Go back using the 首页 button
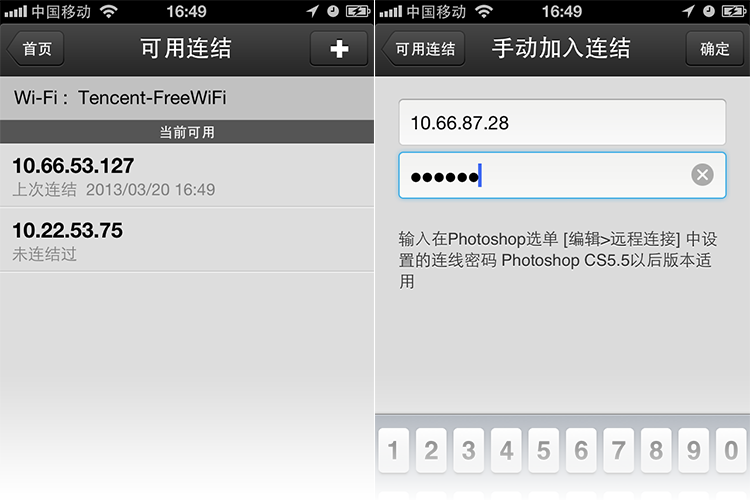This screenshot has width=750, height=500. 36,48
